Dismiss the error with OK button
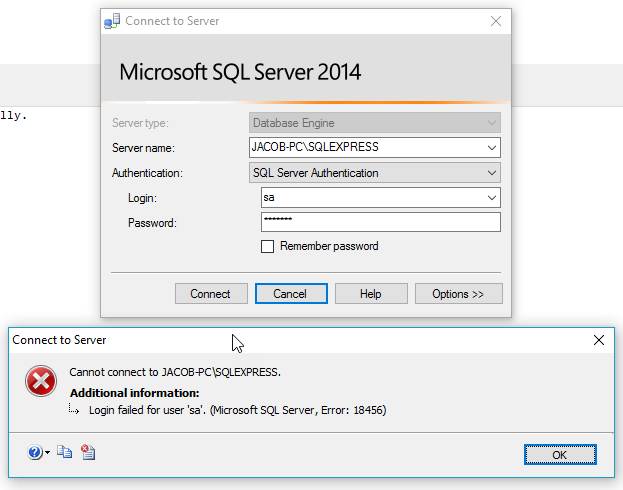 [x=560, y=454]
